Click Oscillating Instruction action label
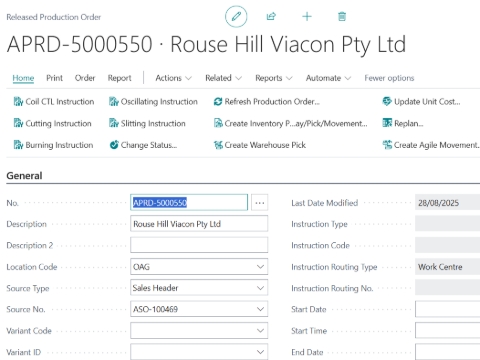Screen dimensions: 480x360 click(159, 102)
